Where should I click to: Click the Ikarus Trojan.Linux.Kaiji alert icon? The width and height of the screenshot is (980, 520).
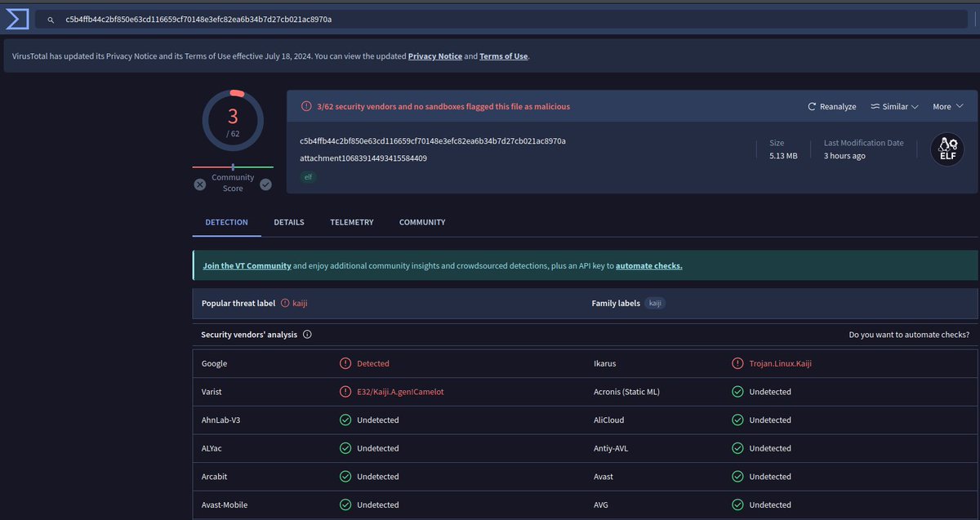click(x=737, y=363)
